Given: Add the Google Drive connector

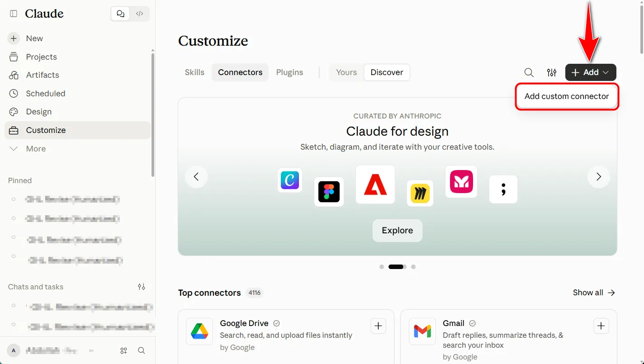Looking at the screenshot, I should [x=379, y=326].
